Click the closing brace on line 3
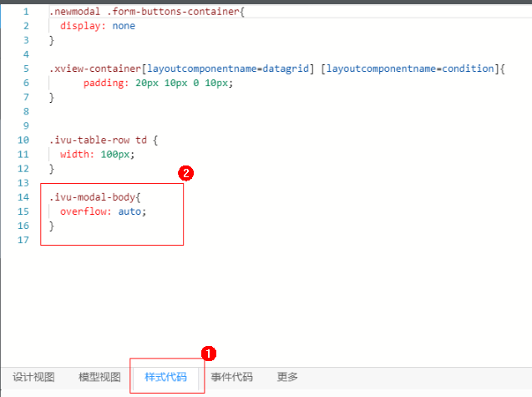The height and width of the screenshot is (397, 532). point(52,40)
